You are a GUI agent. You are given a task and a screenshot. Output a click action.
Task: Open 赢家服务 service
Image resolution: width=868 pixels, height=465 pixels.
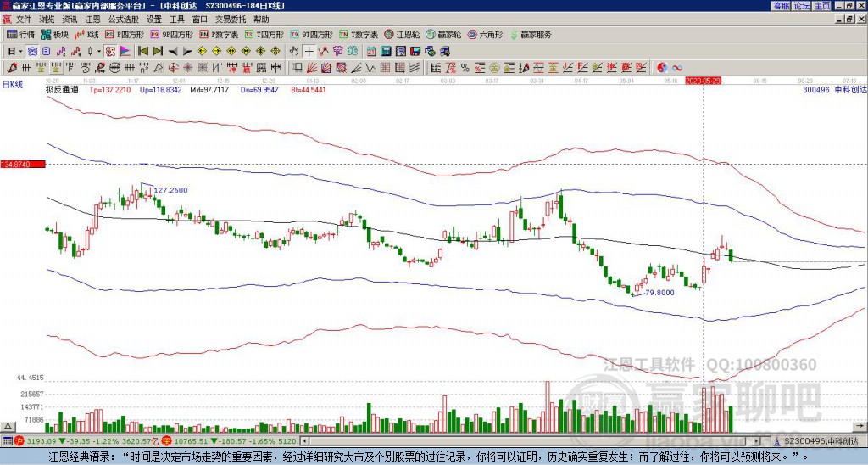point(531,34)
